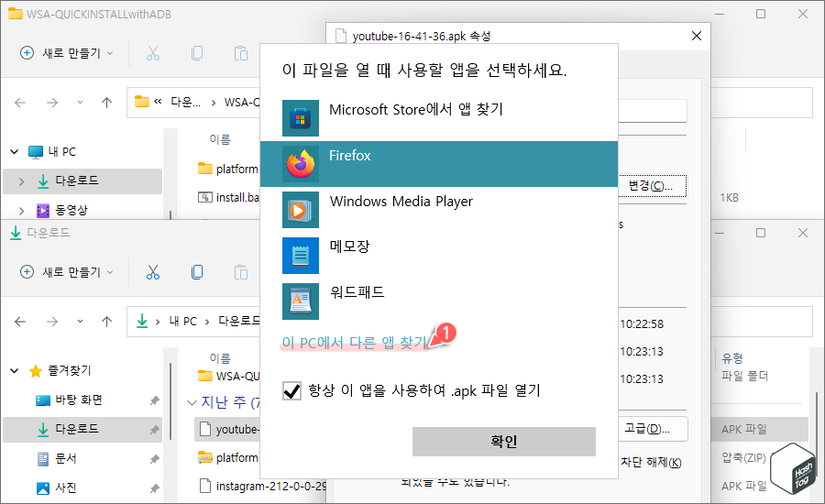
Task: Click 변경(C)... button in properties window
Action: (652, 186)
